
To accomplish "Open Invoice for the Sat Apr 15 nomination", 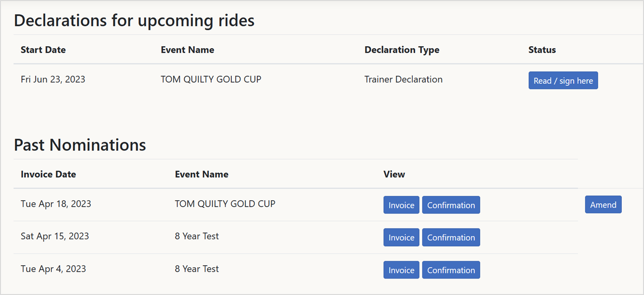I will point(401,238).
